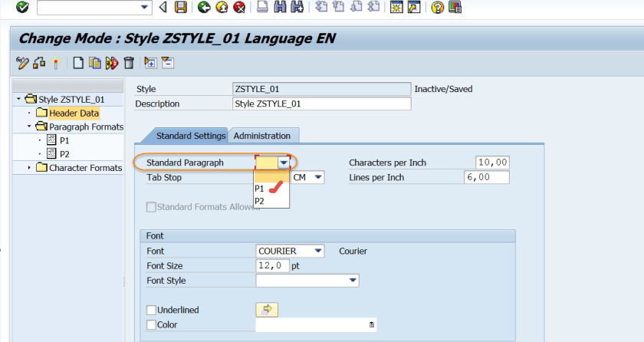Click the Create blank page icon
This screenshot has width=644, height=342.
pyautogui.click(x=78, y=63)
